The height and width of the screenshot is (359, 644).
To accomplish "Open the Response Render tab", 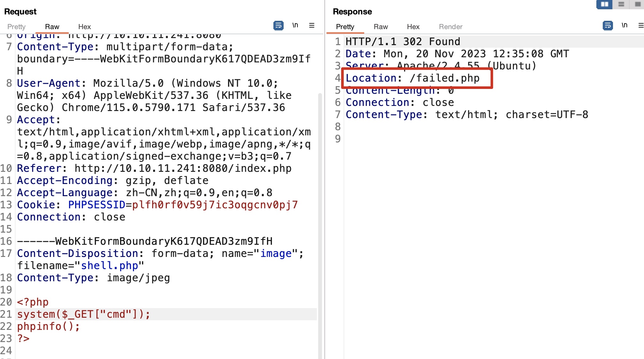I will coord(451,27).
